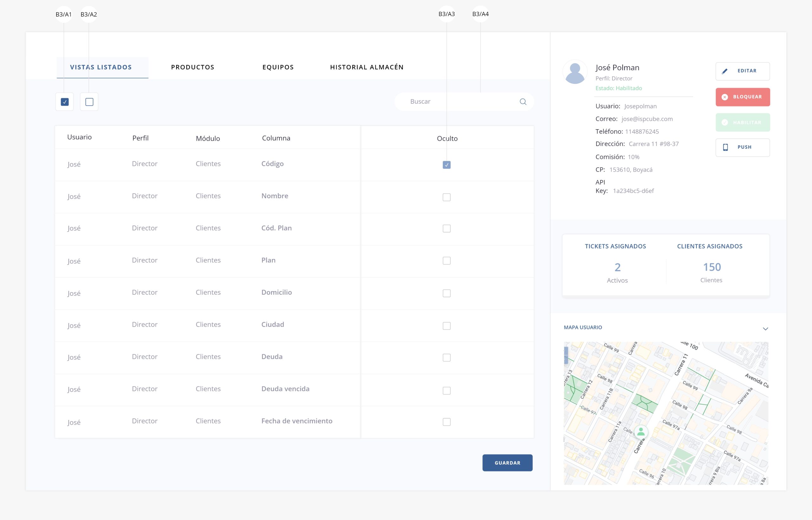Click the X icon on Bloquear
The width and height of the screenshot is (812, 520).
pos(724,97)
